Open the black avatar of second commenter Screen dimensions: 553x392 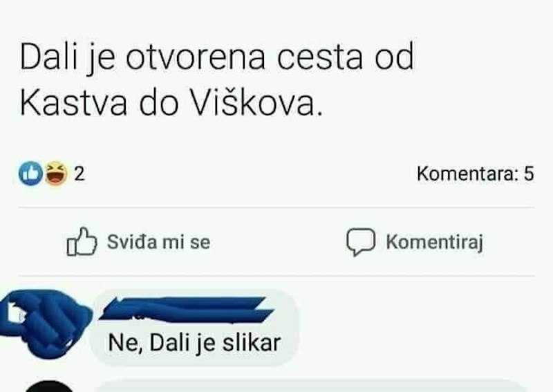(x=50, y=386)
